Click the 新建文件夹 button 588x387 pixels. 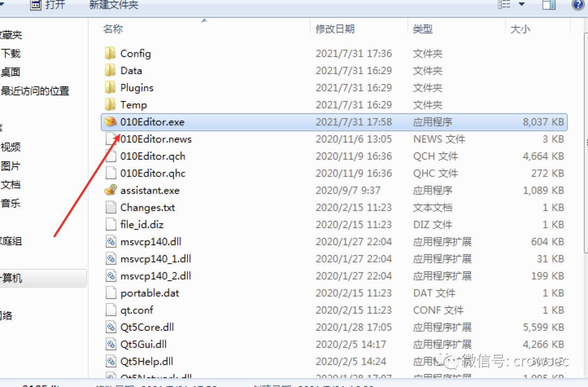point(114,5)
